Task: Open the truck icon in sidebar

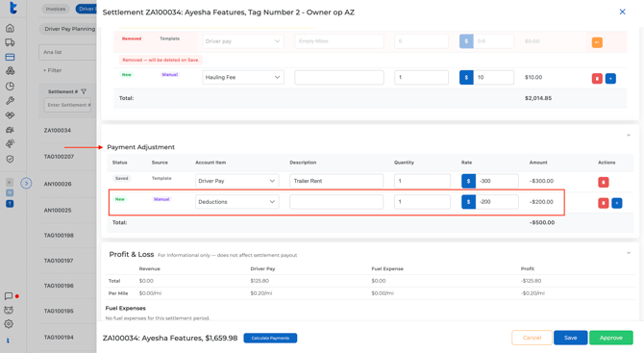Action: pos(10,42)
